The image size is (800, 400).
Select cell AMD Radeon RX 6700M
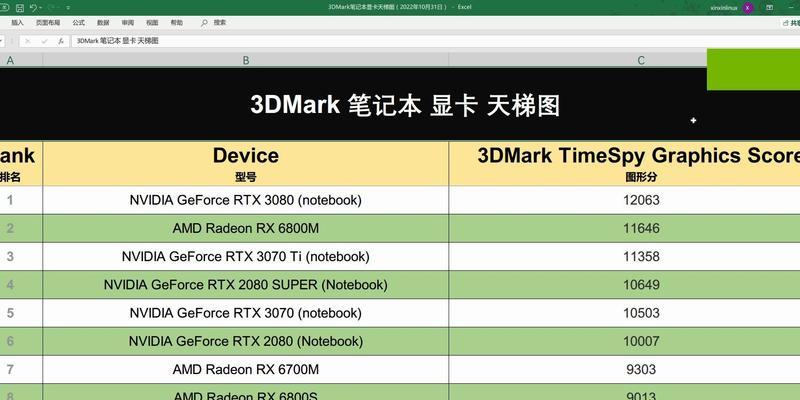(245, 369)
